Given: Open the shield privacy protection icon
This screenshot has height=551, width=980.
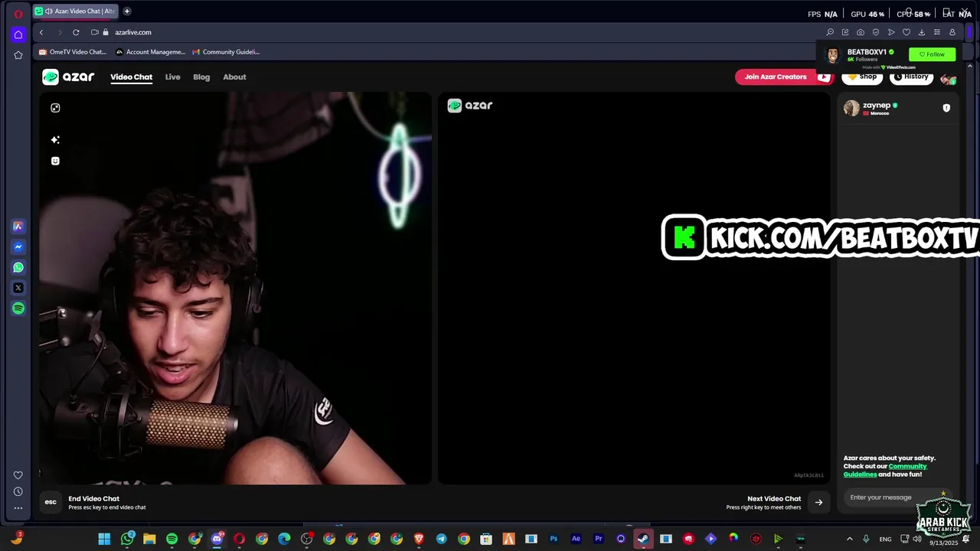Looking at the screenshot, I should (x=876, y=32).
